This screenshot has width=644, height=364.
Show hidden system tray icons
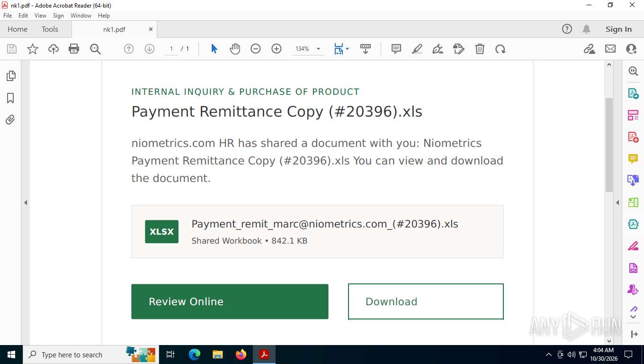coord(549,355)
